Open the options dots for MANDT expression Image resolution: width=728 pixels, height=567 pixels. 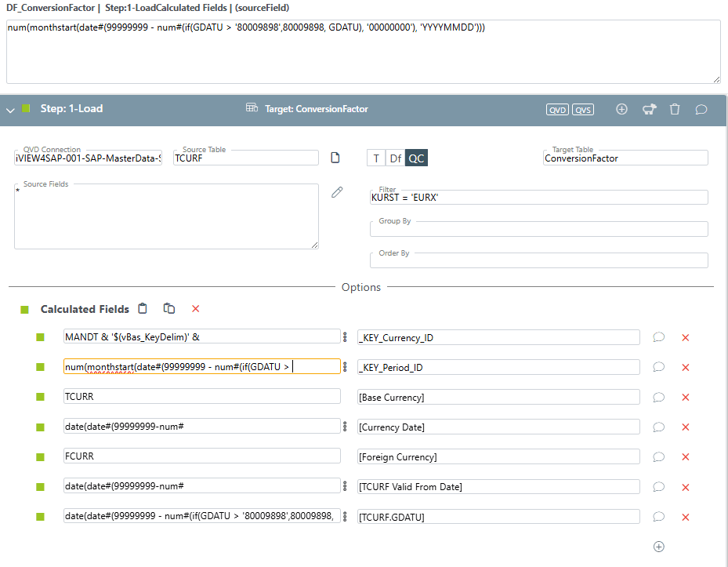coord(345,337)
